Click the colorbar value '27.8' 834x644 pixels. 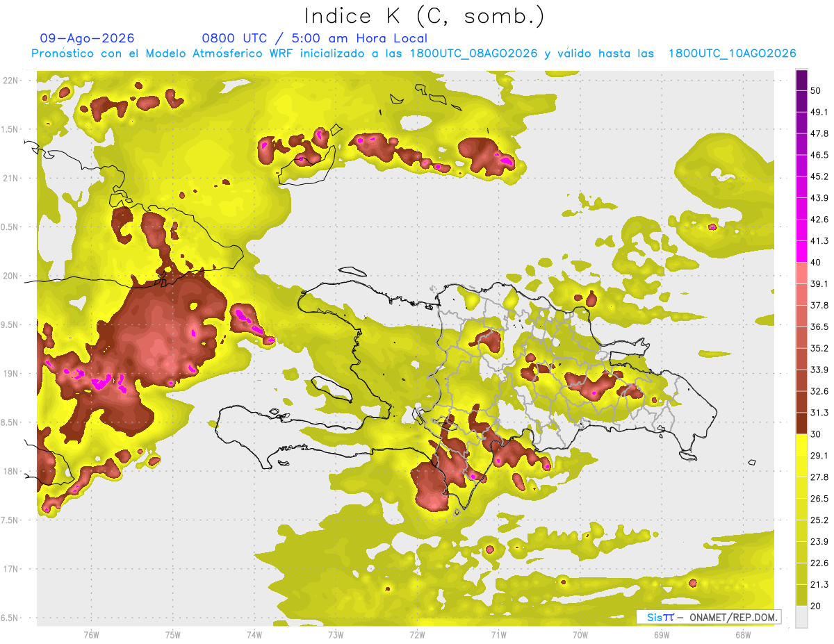point(819,477)
